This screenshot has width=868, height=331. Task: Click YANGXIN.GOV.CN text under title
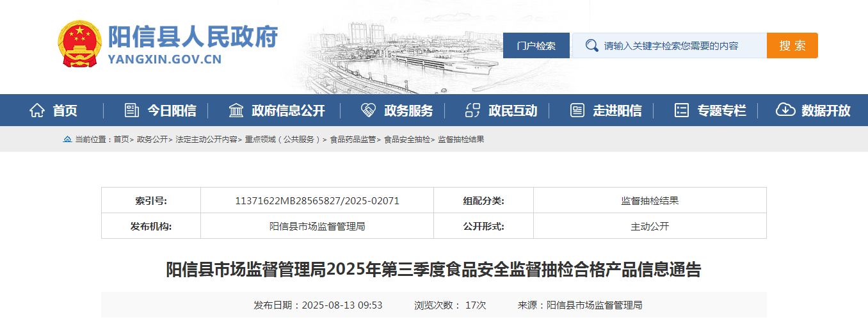(165, 60)
